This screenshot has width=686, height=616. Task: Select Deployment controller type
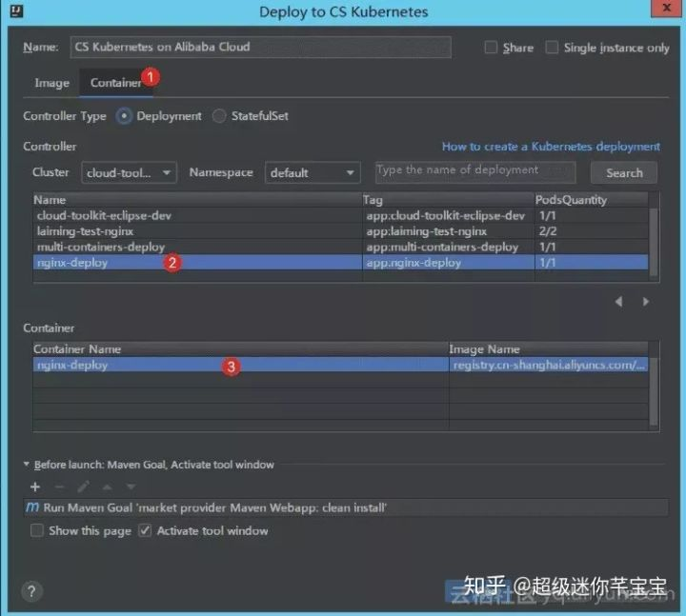tap(124, 116)
